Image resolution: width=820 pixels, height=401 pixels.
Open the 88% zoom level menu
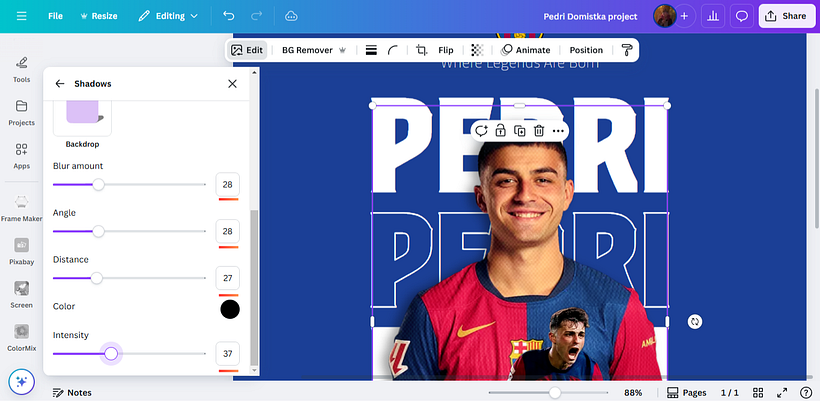click(x=633, y=393)
